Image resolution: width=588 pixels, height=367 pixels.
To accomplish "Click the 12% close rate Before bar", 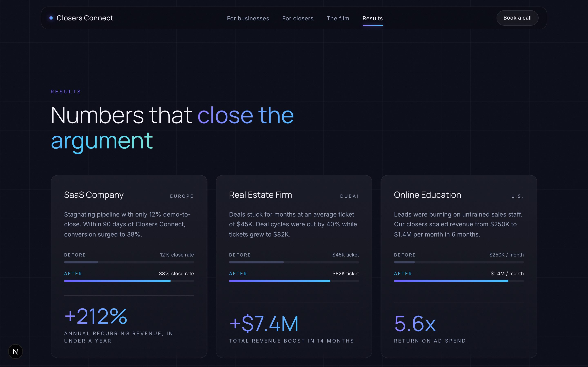I will [x=129, y=262].
